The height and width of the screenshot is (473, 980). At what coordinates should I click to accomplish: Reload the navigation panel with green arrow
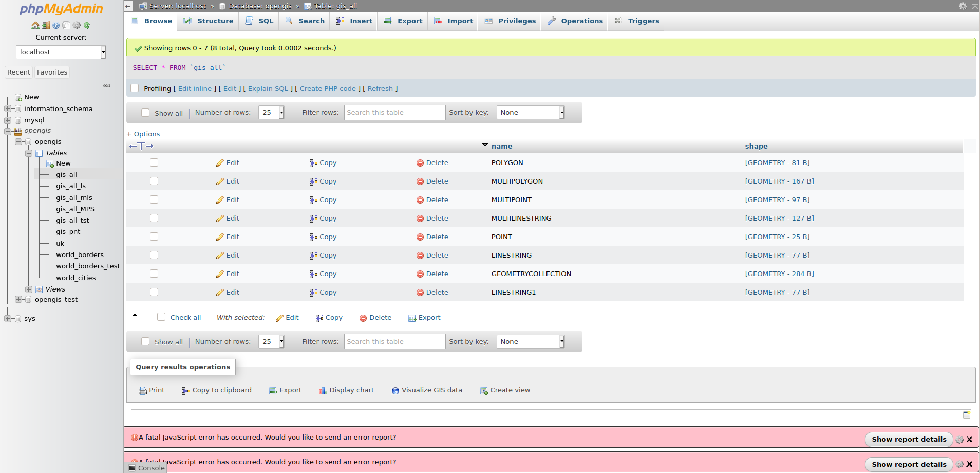pos(87,25)
